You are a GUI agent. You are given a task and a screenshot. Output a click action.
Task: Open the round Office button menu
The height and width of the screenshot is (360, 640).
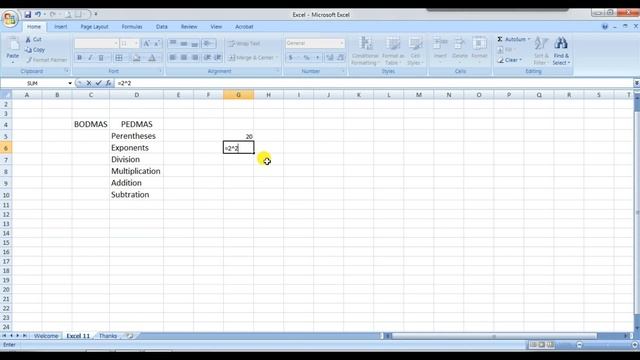(10, 18)
